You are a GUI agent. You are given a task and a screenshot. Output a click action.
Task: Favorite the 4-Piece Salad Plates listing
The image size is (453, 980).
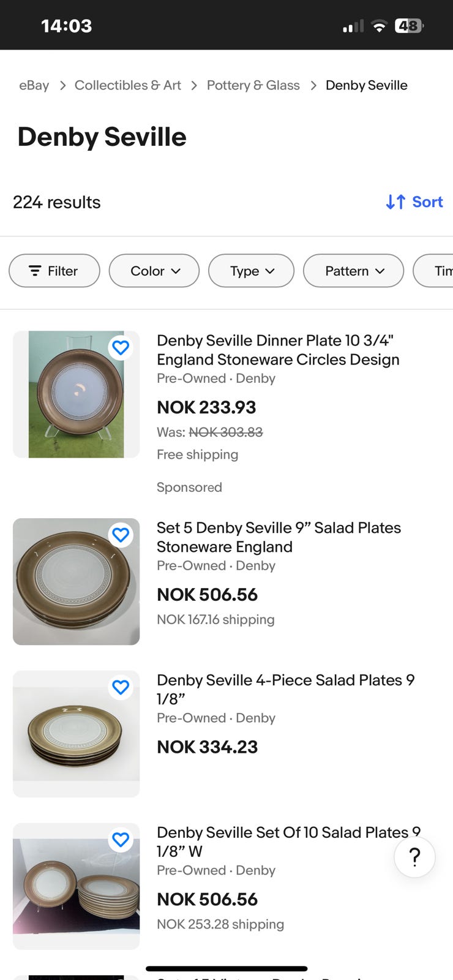tap(121, 687)
